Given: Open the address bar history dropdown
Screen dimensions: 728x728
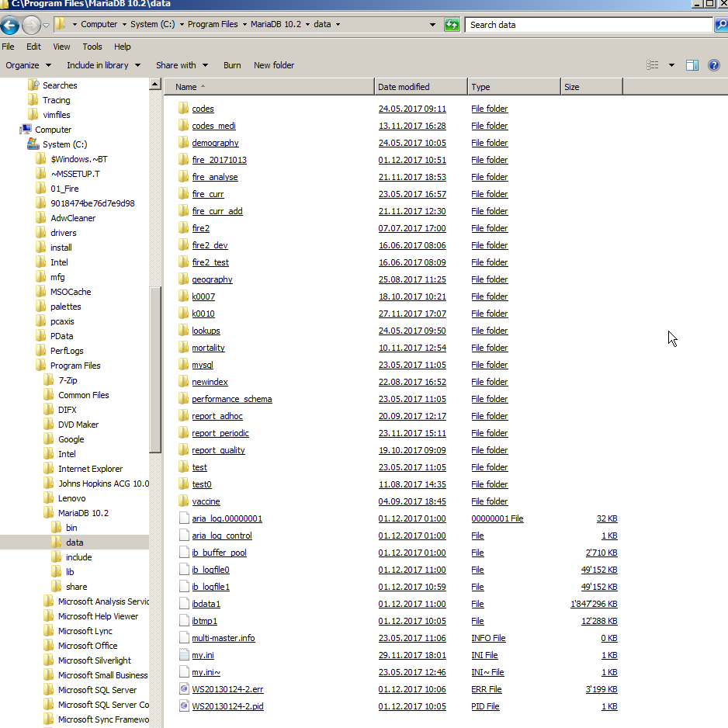Looking at the screenshot, I should [x=432, y=25].
